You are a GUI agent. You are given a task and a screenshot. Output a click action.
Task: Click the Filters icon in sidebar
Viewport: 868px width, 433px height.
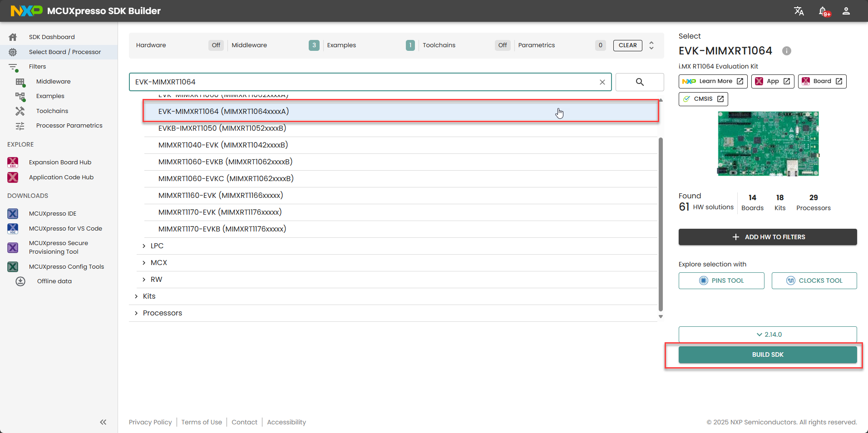click(13, 67)
